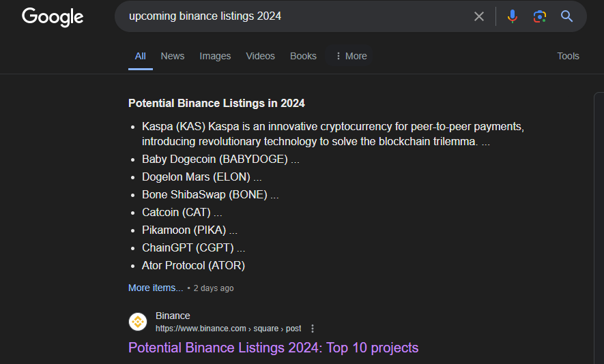Click the 'Potential Binance Listings in 2024' heading
The height and width of the screenshot is (364, 604).
tap(216, 103)
